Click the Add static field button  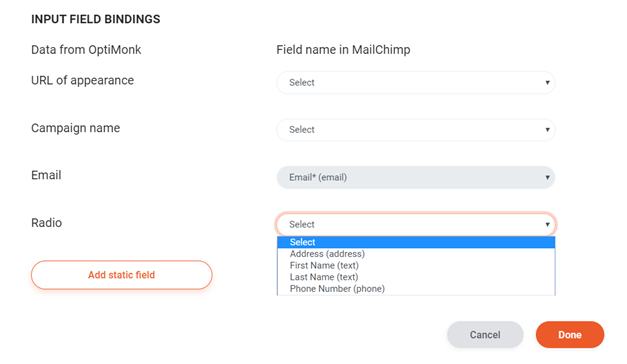tap(122, 275)
